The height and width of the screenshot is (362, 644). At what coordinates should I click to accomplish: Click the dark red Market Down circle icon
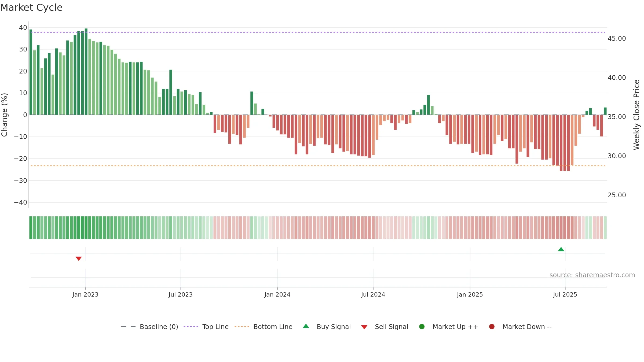(492, 327)
